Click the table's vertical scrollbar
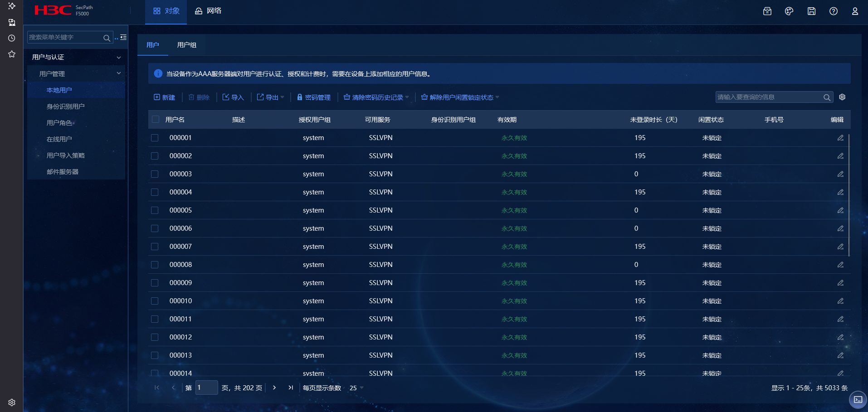Screen dimensions: 868x412 click(848, 195)
